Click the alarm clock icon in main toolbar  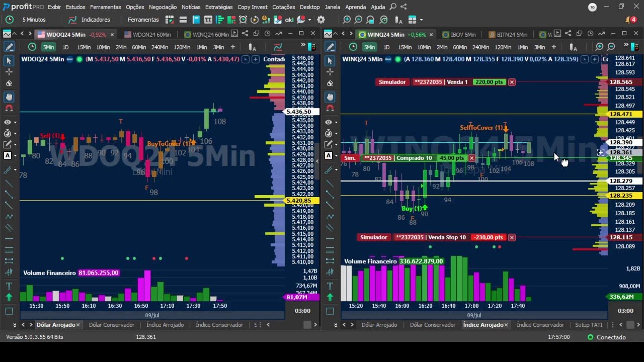coord(243,20)
